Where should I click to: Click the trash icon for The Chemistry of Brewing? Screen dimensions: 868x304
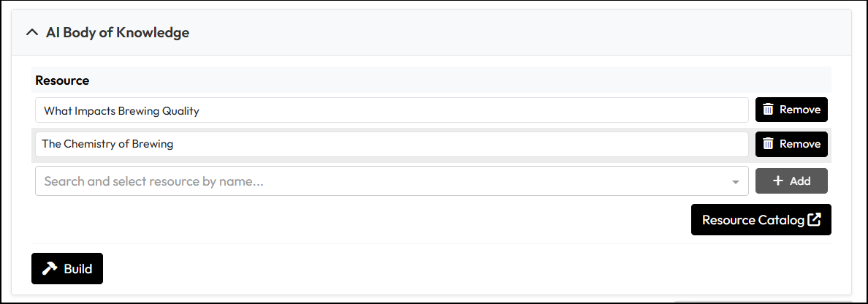tap(768, 144)
